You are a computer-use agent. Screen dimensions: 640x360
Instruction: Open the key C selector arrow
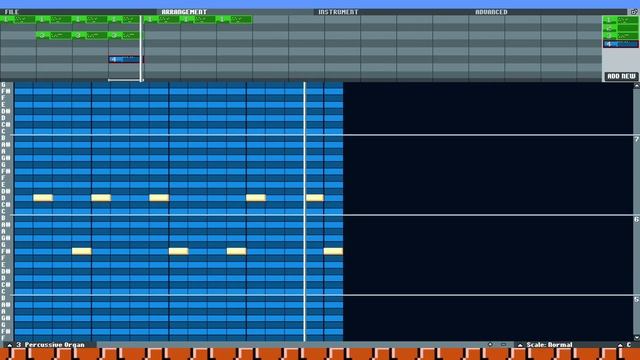[x=620, y=345]
